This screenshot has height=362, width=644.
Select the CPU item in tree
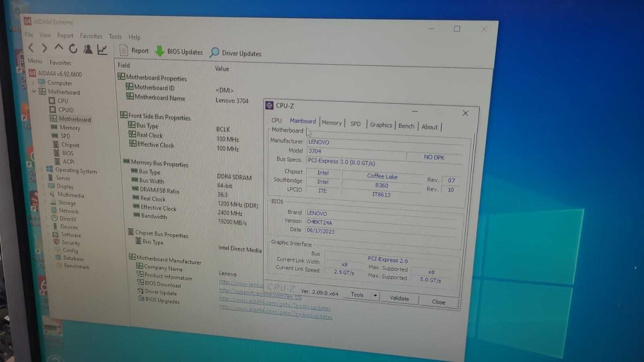pos(58,101)
